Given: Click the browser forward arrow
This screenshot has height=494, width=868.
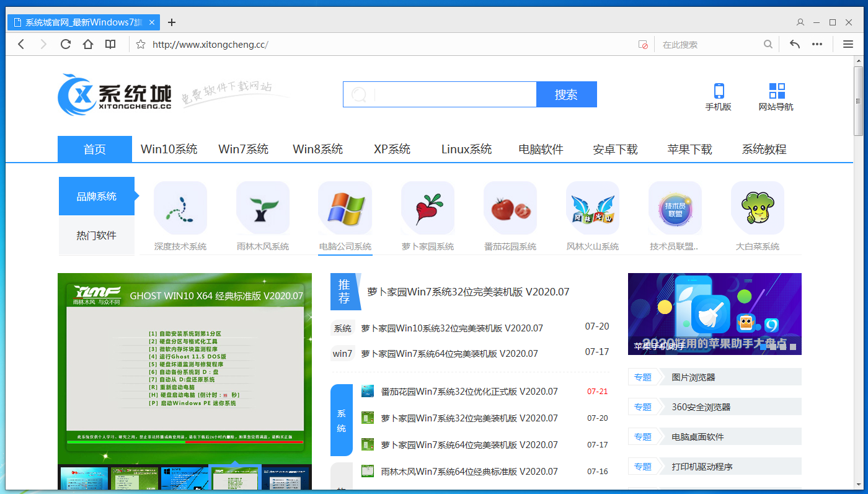Looking at the screenshot, I should click(43, 44).
